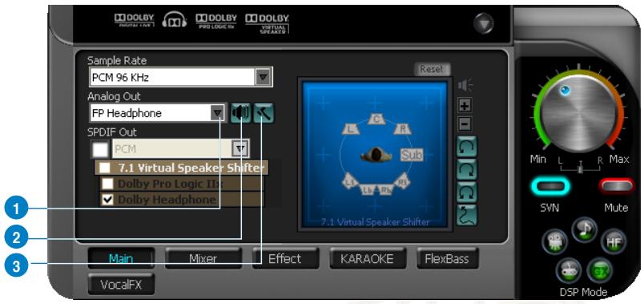Switch to the Mixer tab
Image resolution: width=644 pixels, height=304 pixels.
[x=203, y=259]
